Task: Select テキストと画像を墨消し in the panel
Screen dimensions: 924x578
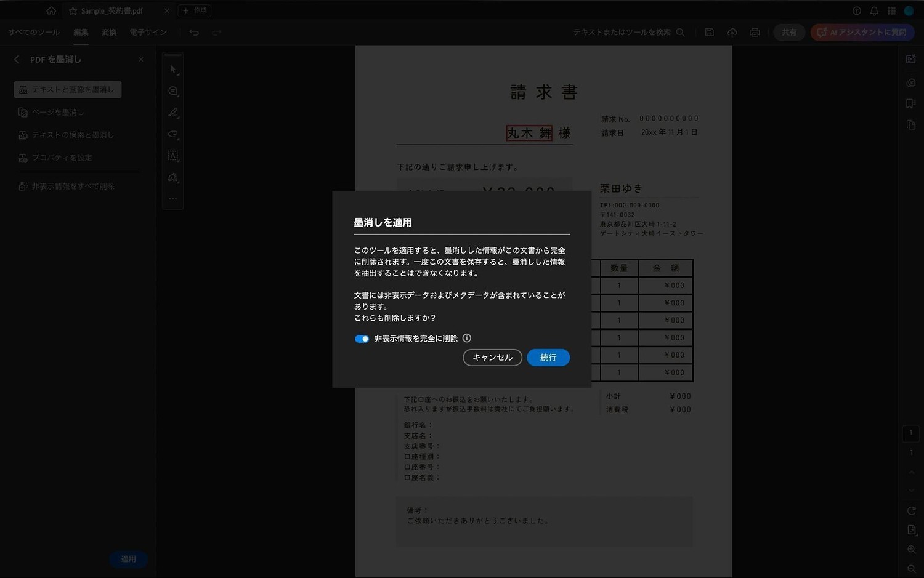Action: [68, 89]
